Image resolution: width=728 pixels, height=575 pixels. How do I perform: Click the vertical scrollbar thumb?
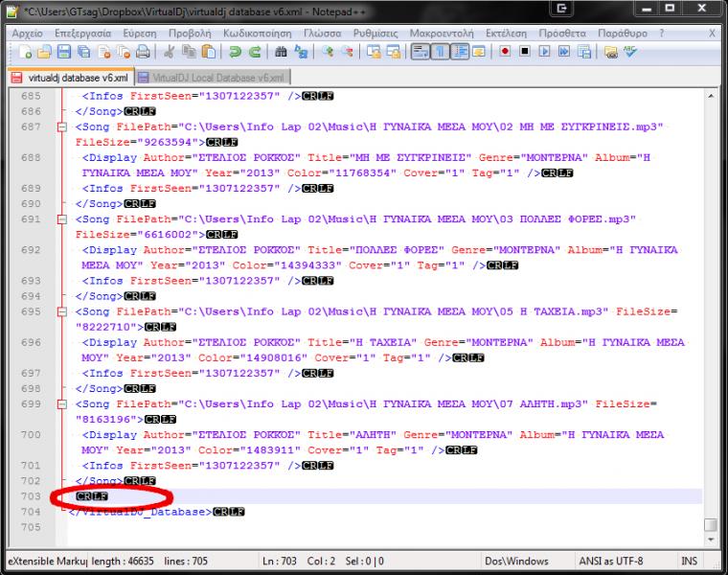click(711, 525)
